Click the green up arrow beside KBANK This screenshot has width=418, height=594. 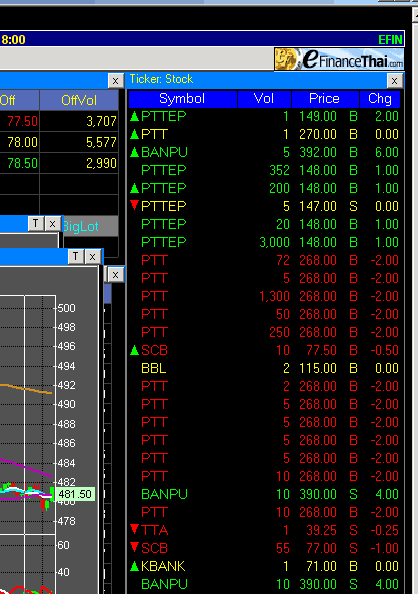(x=135, y=566)
